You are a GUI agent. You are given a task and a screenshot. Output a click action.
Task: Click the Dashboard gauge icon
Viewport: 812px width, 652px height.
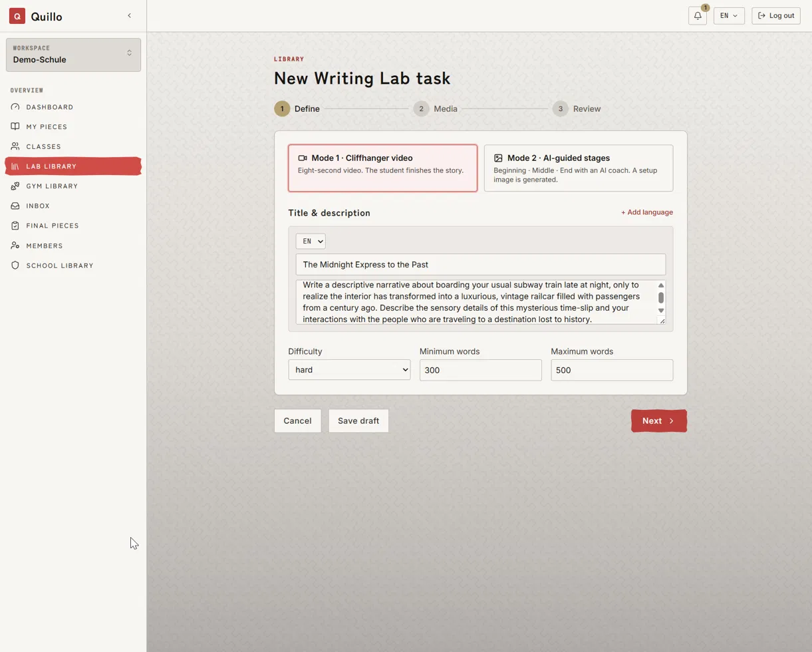click(x=15, y=107)
